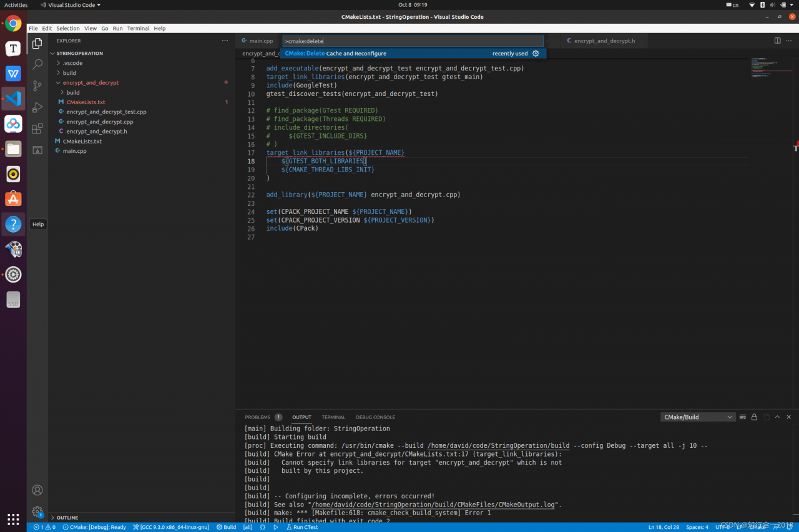Switch to the TERMINAL panel tab
The height and width of the screenshot is (532, 799).
click(333, 417)
